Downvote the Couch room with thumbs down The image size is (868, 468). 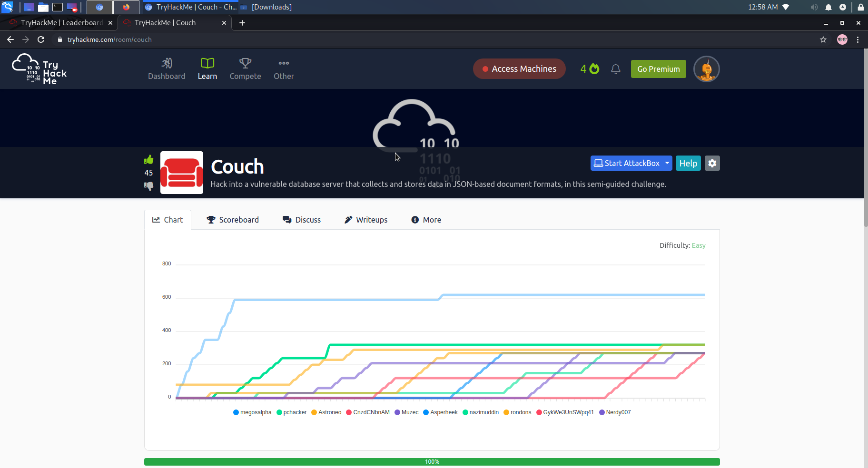(149, 186)
